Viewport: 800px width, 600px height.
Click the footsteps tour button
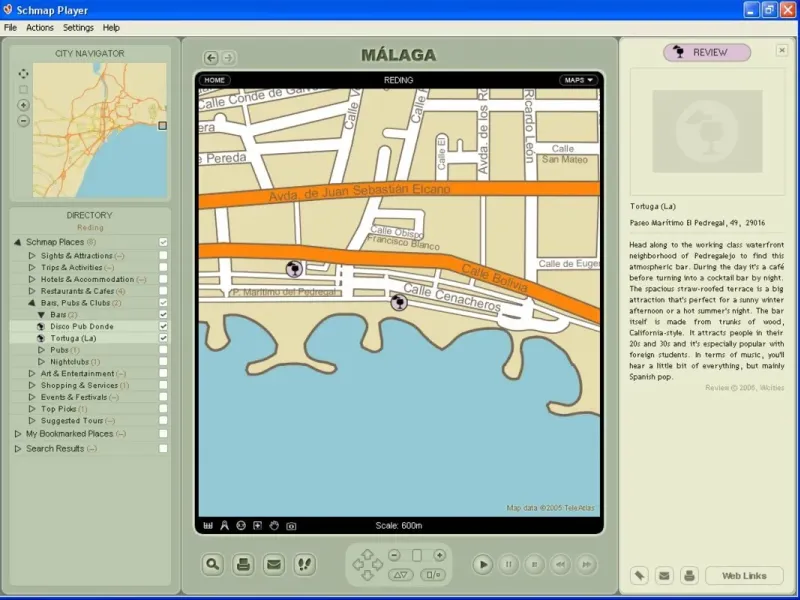point(305,564)
